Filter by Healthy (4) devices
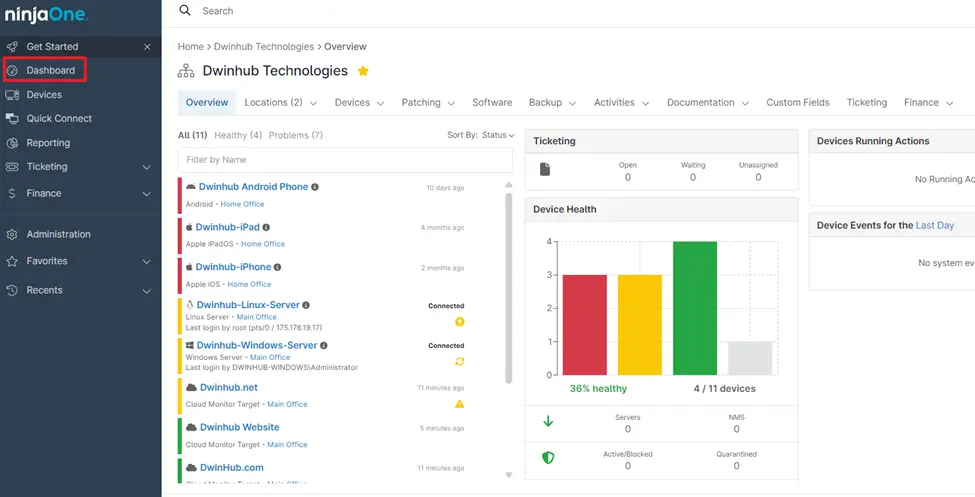The width and height of the screenshot is (975, 497). tap(238, 135)
